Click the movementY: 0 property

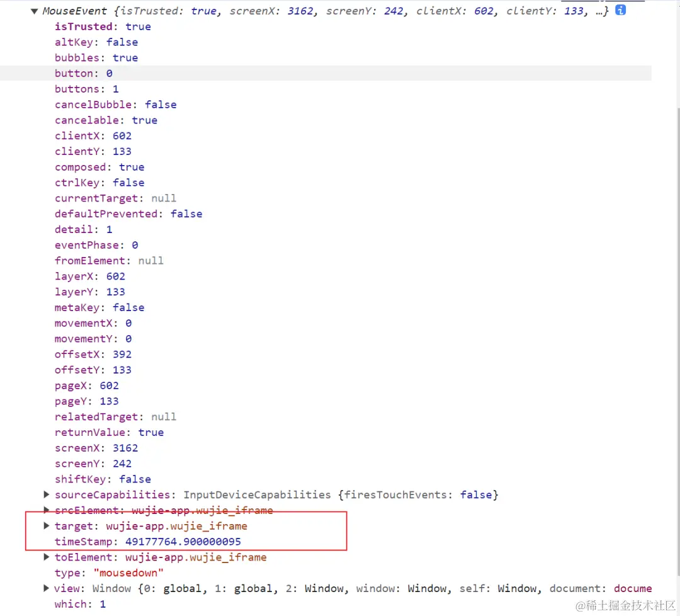point(93,339)
